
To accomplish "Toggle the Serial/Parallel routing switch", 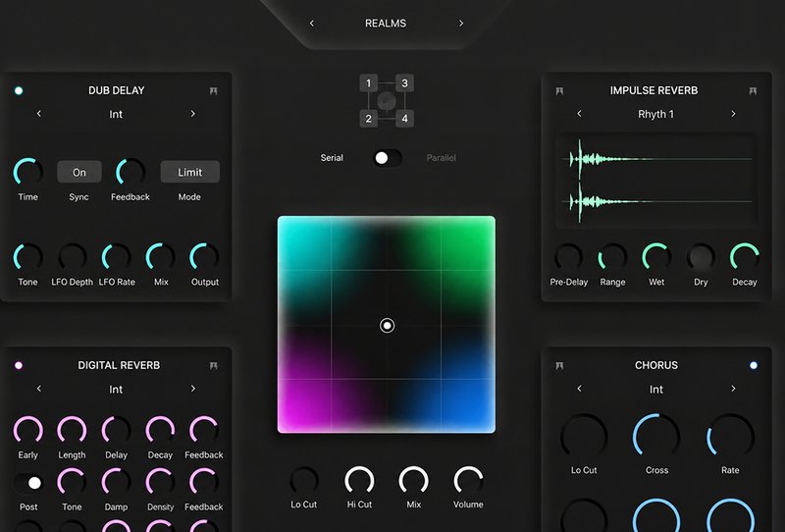I will (388, 158).
